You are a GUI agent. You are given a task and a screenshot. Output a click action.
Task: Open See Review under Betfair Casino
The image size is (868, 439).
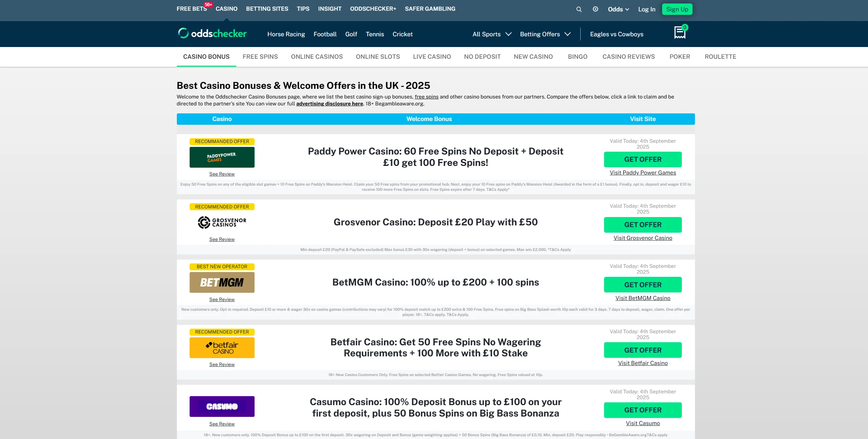pyautogui.click(x=222, y=364)
